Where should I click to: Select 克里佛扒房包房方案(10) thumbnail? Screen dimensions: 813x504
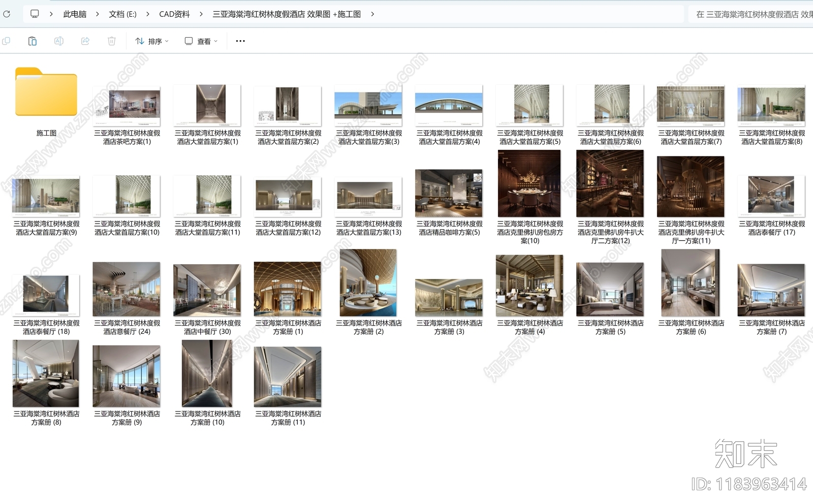pos(530,183)
